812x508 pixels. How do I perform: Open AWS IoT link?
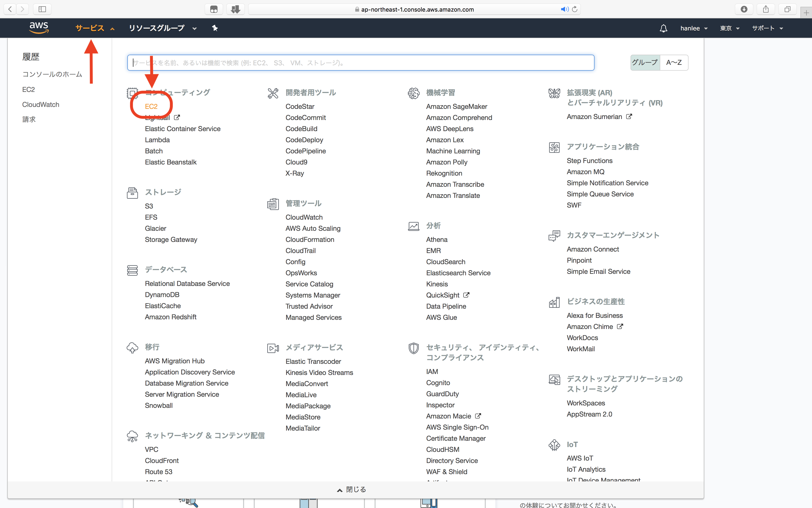(580, 458)
